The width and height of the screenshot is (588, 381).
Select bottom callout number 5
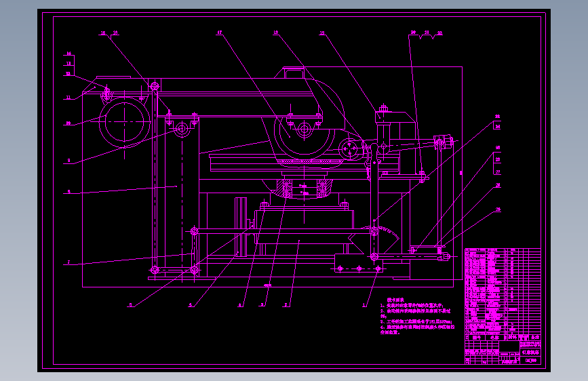pyautogui.click(x=191, y=305)
